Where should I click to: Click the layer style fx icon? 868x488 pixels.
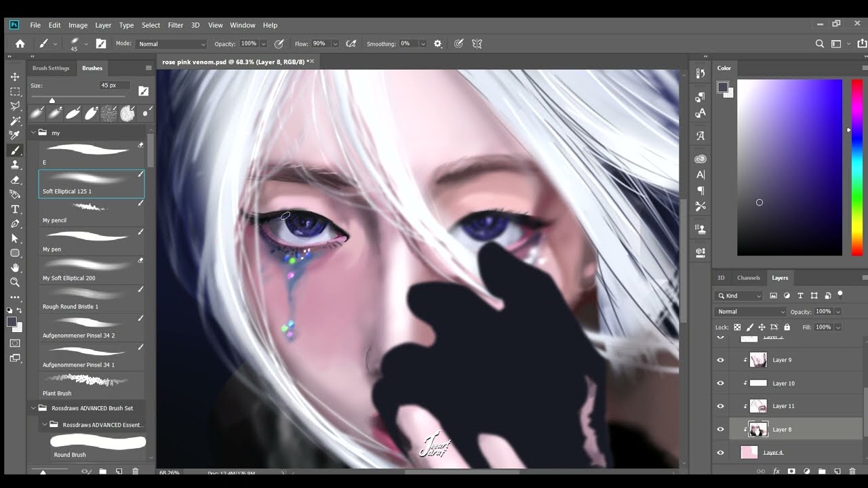click(776, 471)
